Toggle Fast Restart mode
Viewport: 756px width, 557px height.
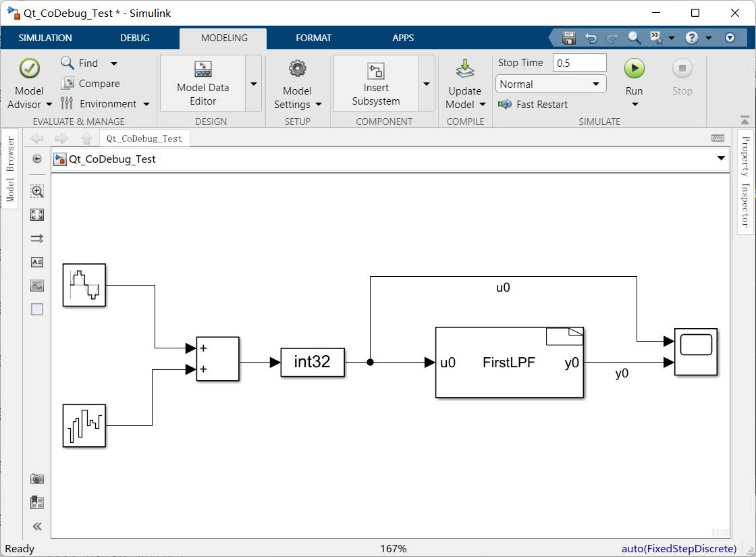click(x=533, y=104)
